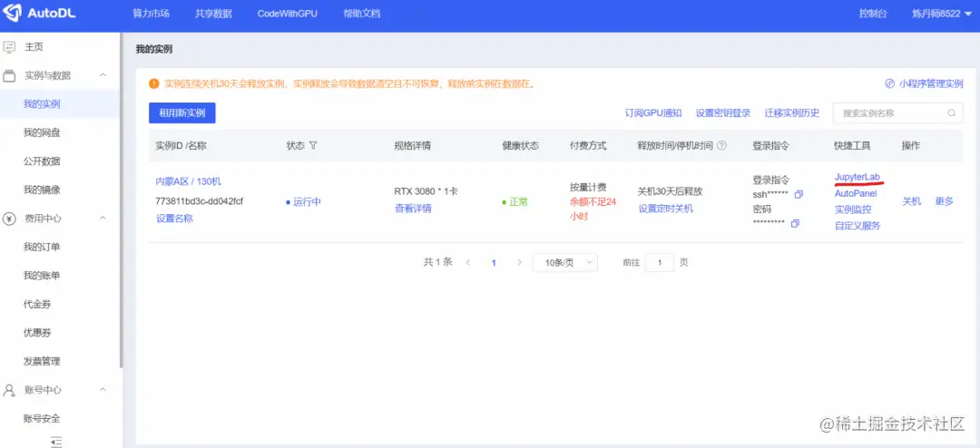Click the 租用新实例 button
Screen dimensions: 980x448
181,113
